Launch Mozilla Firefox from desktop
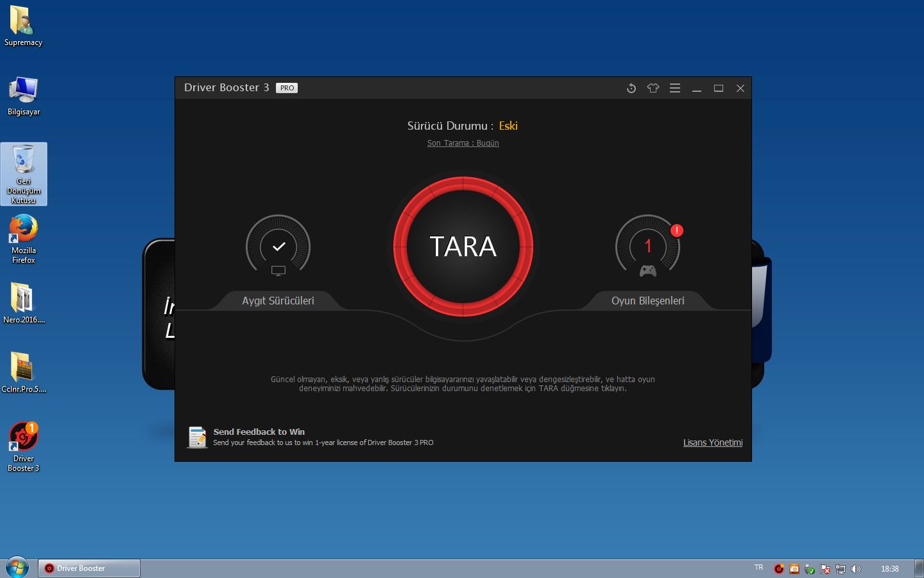This screenshot has width=924, height=578. coord(24,239)
